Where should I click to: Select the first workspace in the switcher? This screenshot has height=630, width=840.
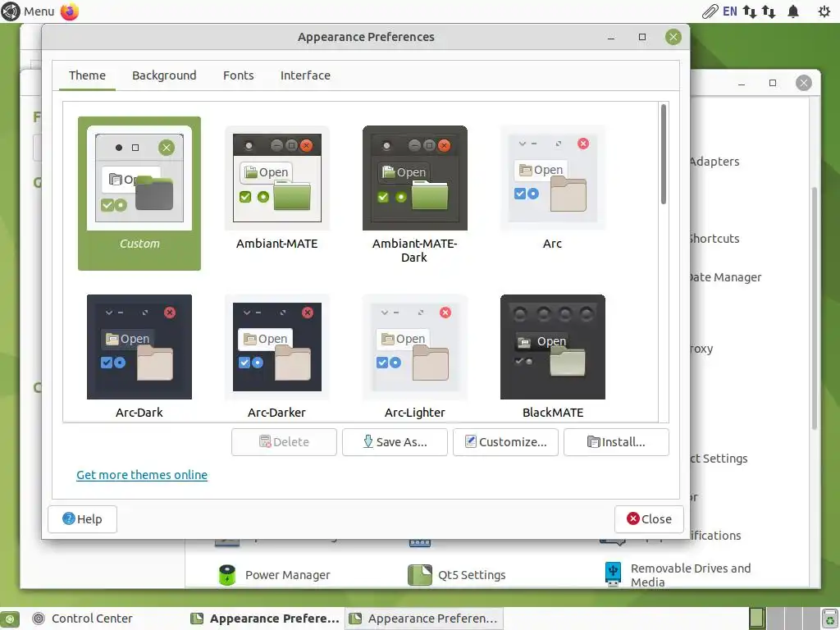point(757,619)
